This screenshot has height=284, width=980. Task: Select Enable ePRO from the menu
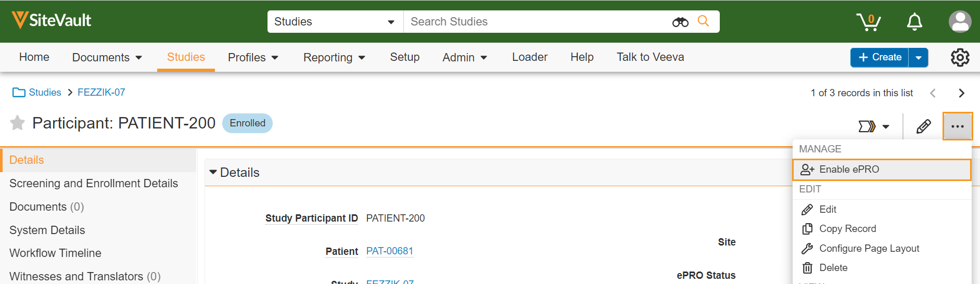tap(848, 170)
